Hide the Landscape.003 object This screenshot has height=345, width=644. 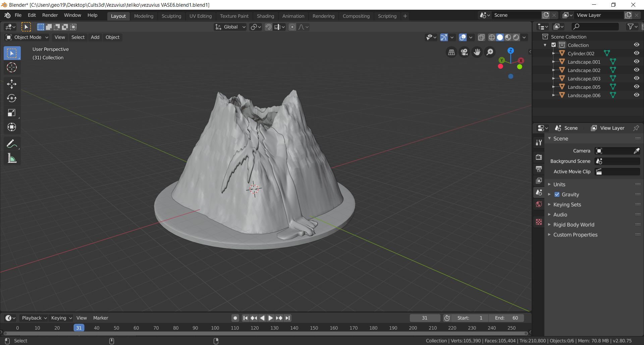point(637,78)
